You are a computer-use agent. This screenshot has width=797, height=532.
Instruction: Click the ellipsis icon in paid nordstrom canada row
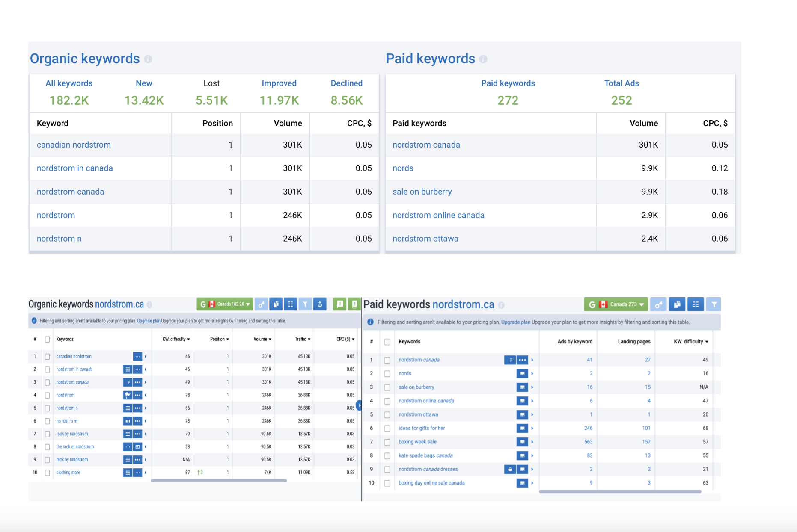pos(522,360)
